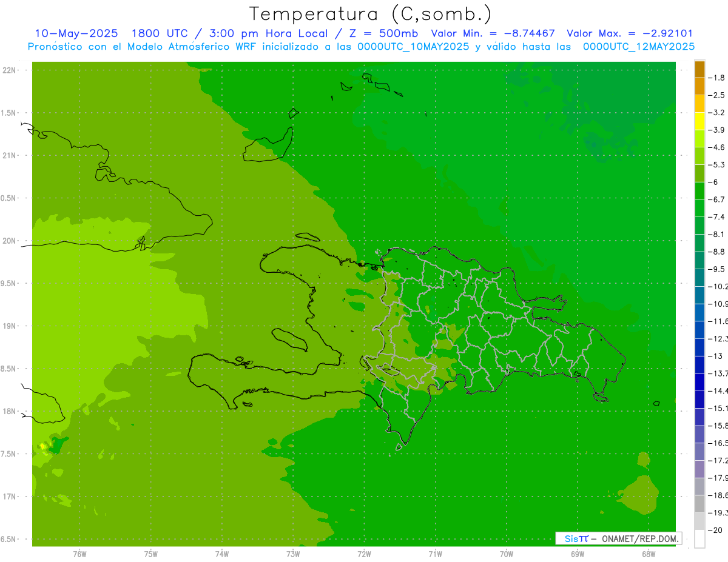Click '3:00 pm Hora Local' text
This screenshot has width=728, height=562.
click(x=270, y=33)
